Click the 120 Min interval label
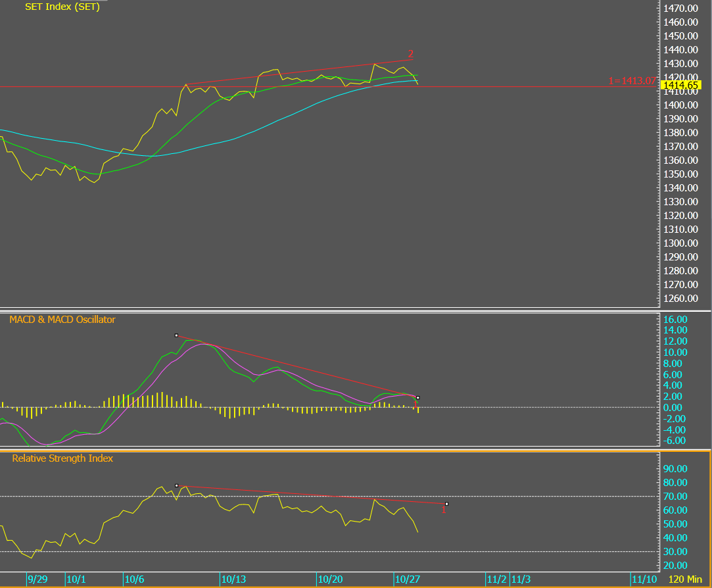 pos(685,579)
